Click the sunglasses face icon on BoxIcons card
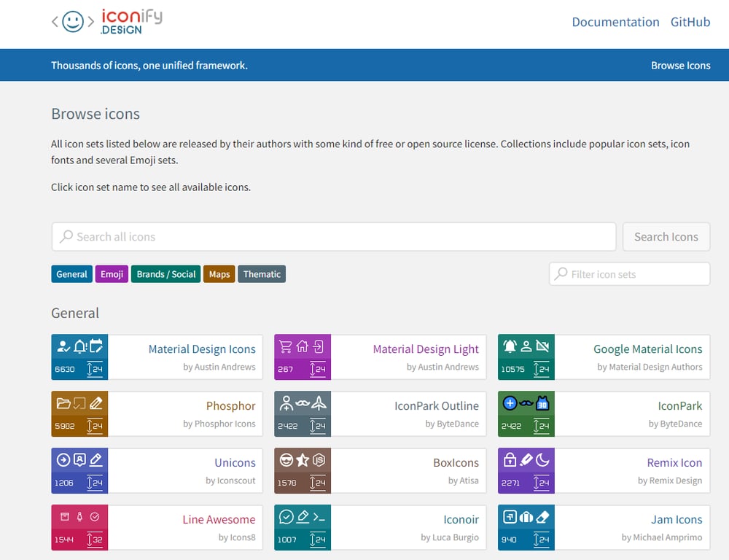Screen dimensions: 729x560 (286, 460)
